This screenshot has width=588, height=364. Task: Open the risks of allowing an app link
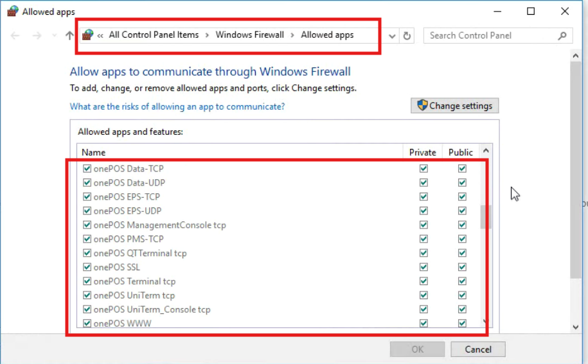(x=177, y=107)
